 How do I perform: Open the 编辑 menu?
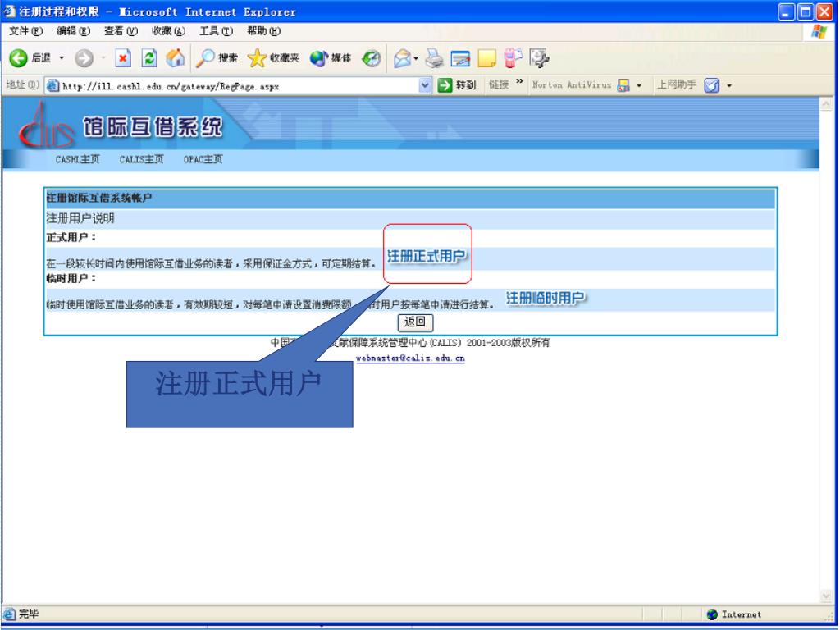pyautogui.click(x=73, y=31)
